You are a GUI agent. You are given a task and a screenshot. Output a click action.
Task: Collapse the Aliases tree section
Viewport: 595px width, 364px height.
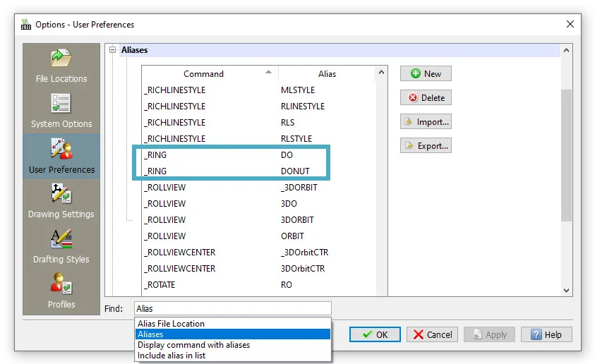click(112, 50)
